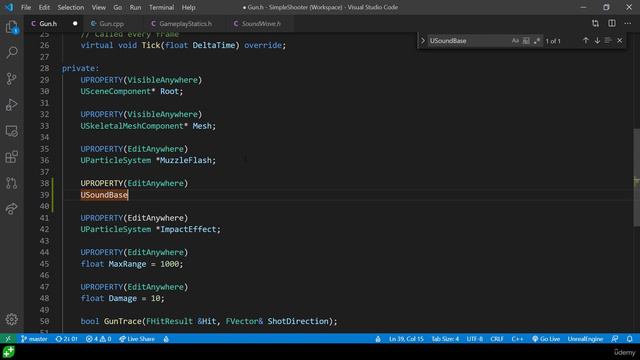Go to previous find match arrow

click(586, 41)
